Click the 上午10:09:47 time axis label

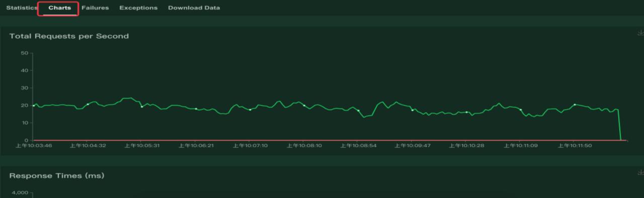coord(412,146)
